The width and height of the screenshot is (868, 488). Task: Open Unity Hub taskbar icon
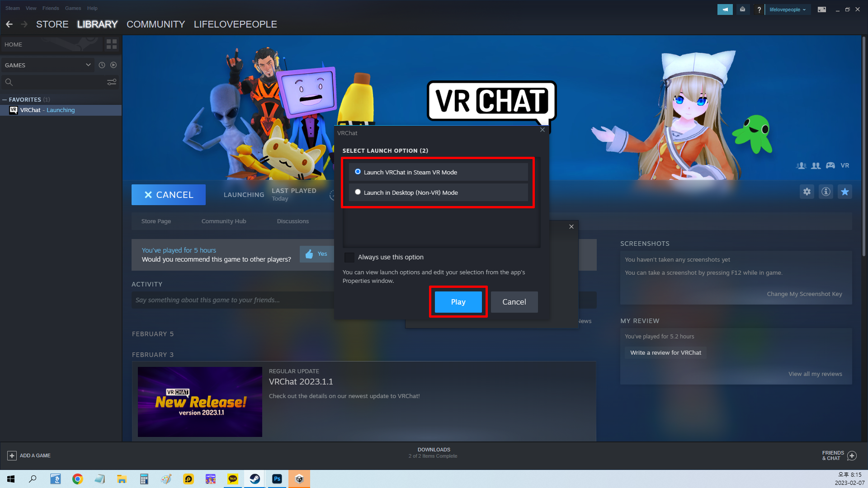299,479
